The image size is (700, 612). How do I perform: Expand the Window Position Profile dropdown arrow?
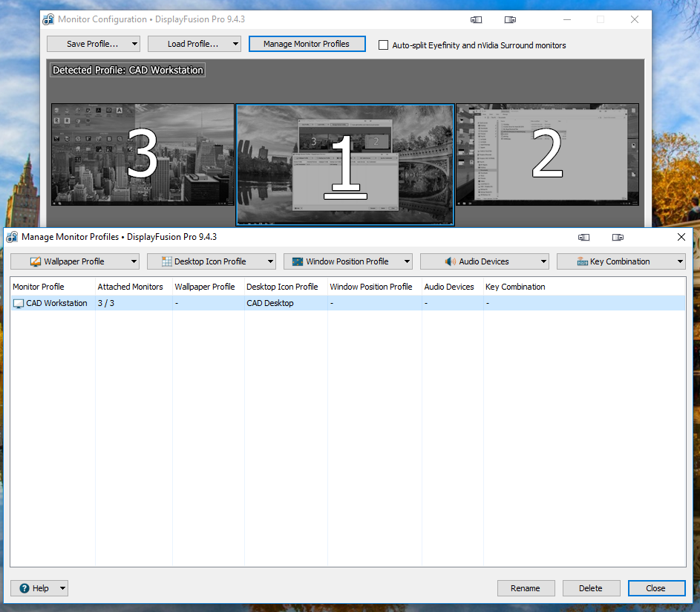(x=408, y=261)
